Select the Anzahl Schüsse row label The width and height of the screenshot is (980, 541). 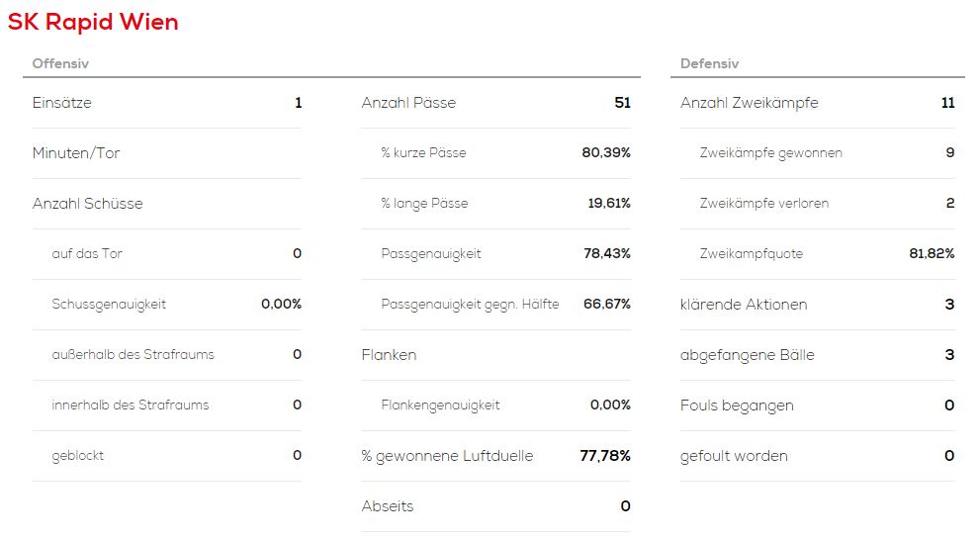coord(87,204)
